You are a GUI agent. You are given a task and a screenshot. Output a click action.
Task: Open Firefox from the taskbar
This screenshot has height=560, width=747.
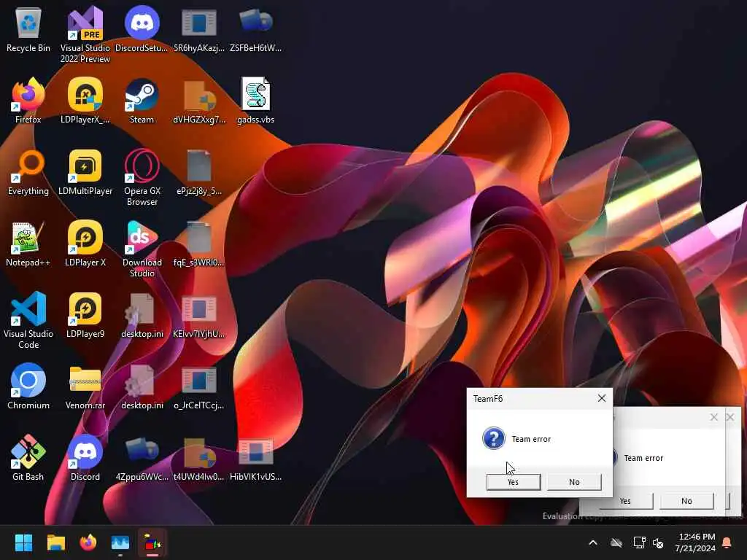88,542
